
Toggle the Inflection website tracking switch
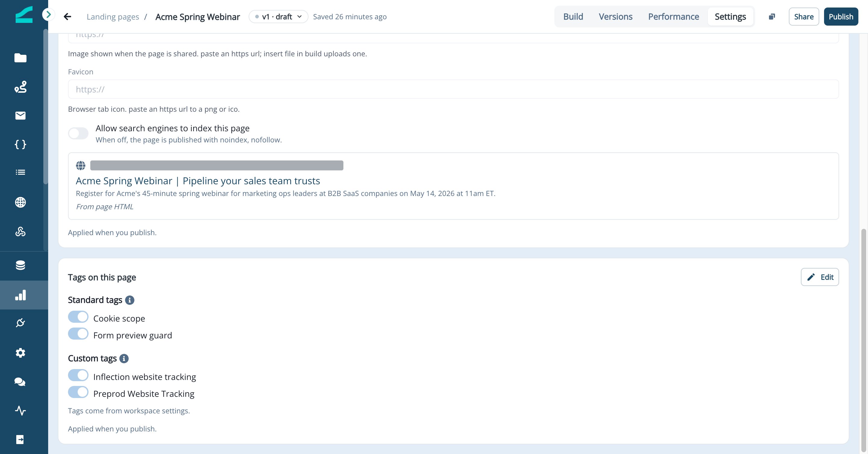point(78,375)
